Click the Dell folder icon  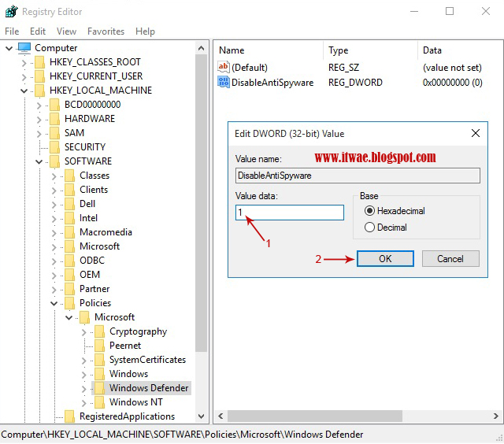(x=70, y=204)
